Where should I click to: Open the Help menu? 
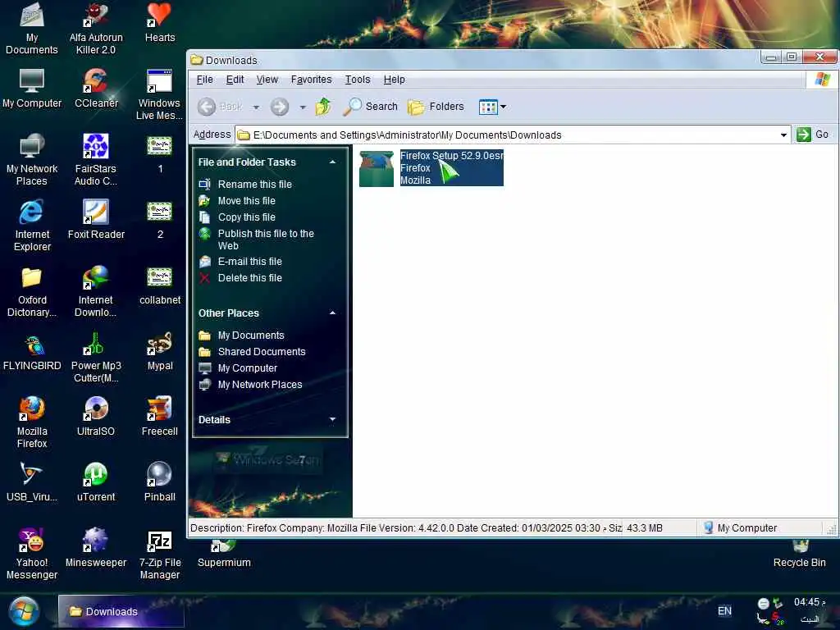[395, 80]
